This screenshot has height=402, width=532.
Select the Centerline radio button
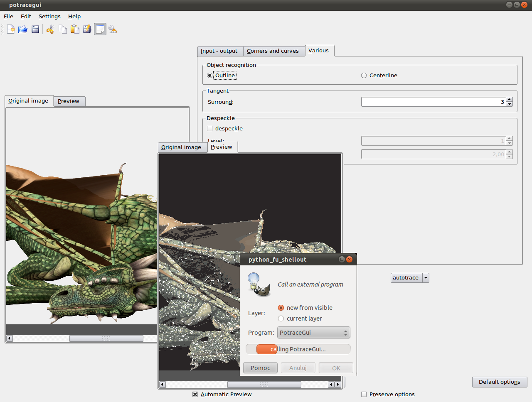pos(364,75)
